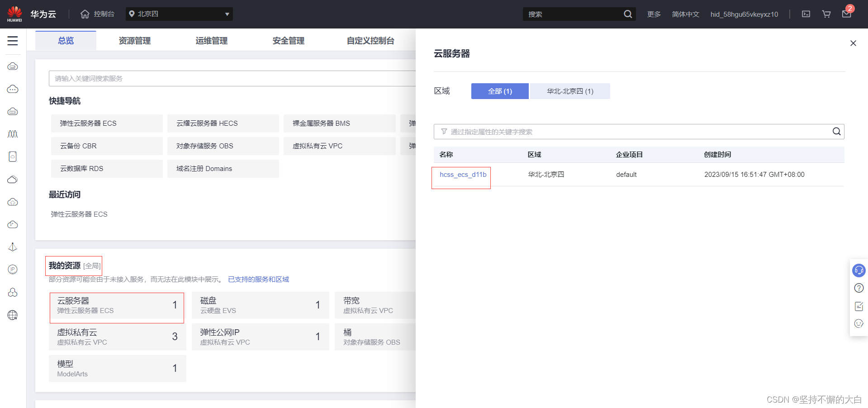
Task: Click the top search input field
Action: click(573, 14)
